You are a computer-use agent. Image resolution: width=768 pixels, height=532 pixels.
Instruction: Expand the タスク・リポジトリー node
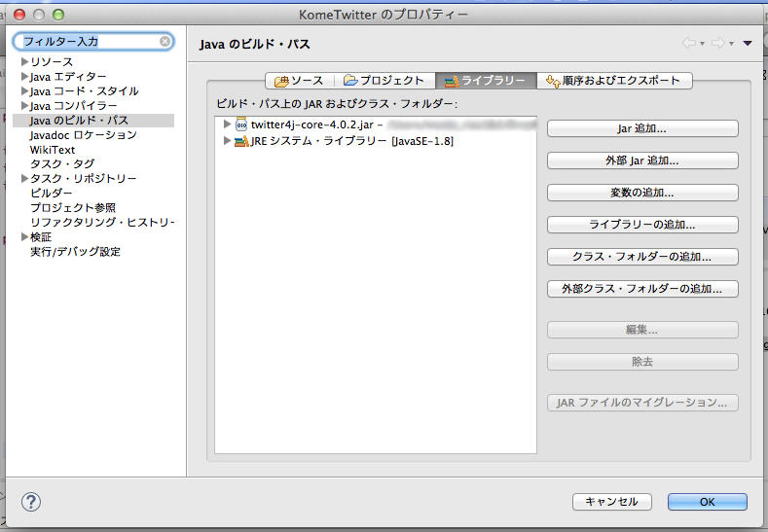tap(24, 179)
